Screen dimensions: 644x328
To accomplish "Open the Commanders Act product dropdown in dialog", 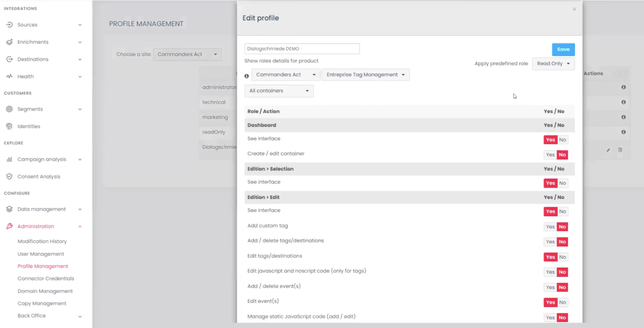I will pos(286,75).
